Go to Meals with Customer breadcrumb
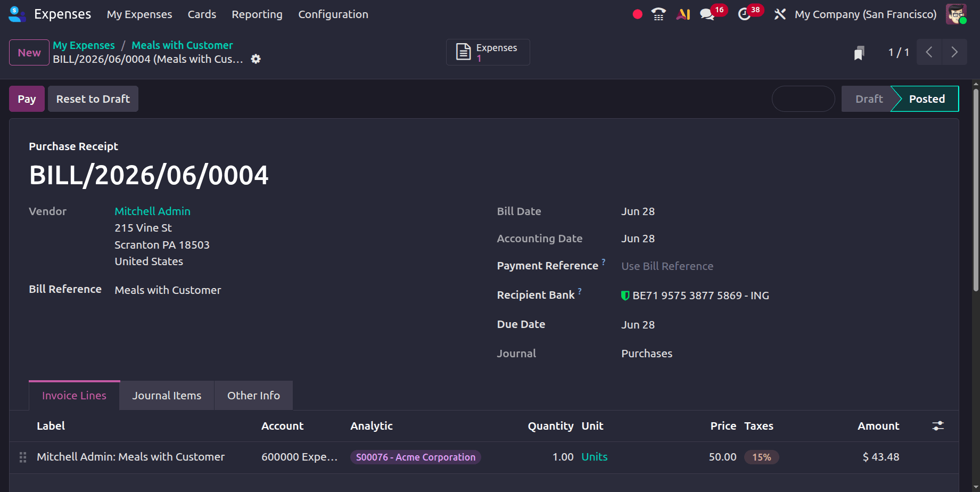The image size is (980, 492). [x=182, y=45]
